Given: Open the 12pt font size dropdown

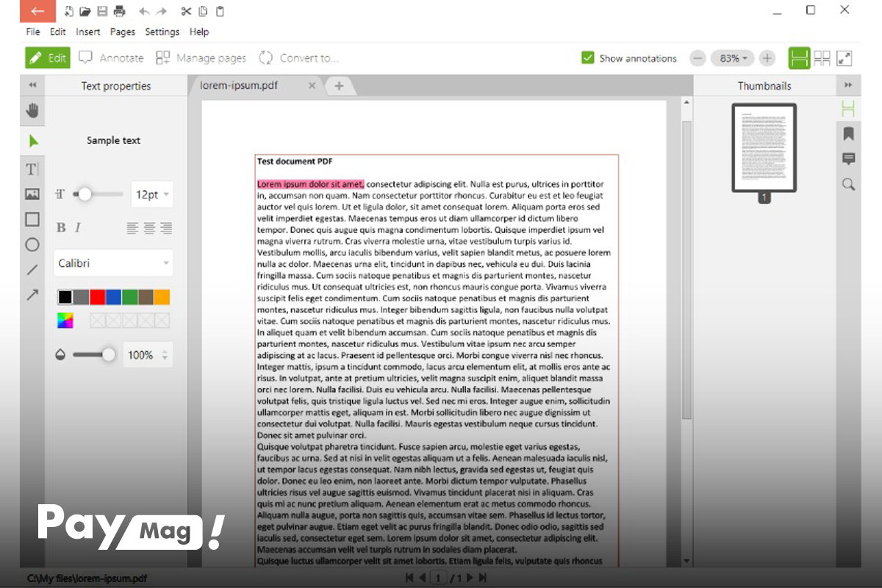Looking at the screenshot, I should [151, 194].
